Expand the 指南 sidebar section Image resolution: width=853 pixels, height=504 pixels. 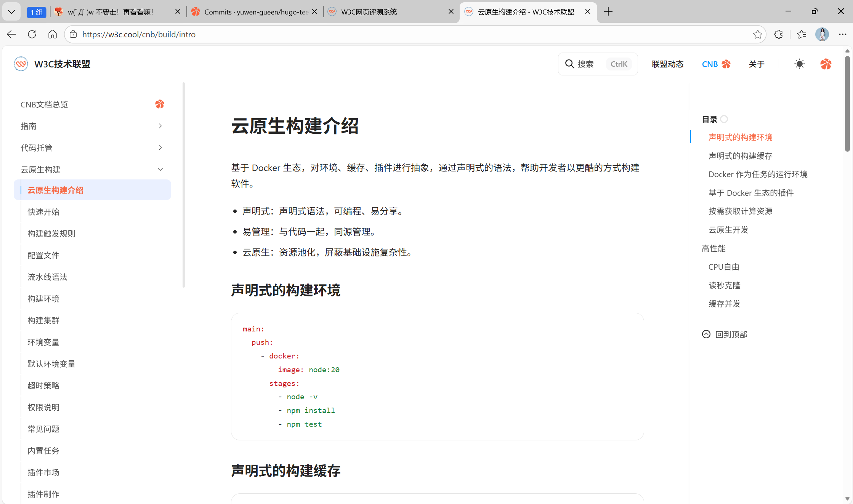click(160, 126)
